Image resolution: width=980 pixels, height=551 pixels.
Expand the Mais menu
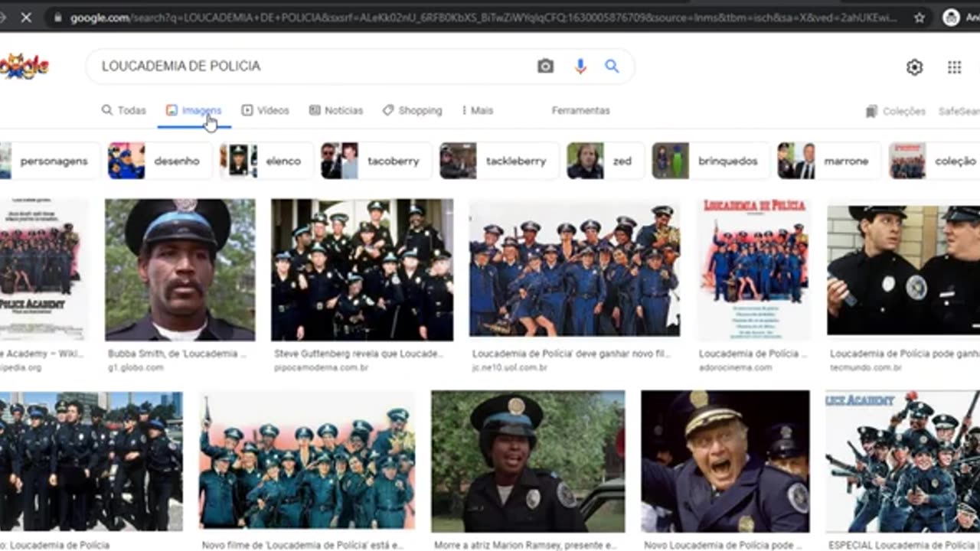(477, 110)
